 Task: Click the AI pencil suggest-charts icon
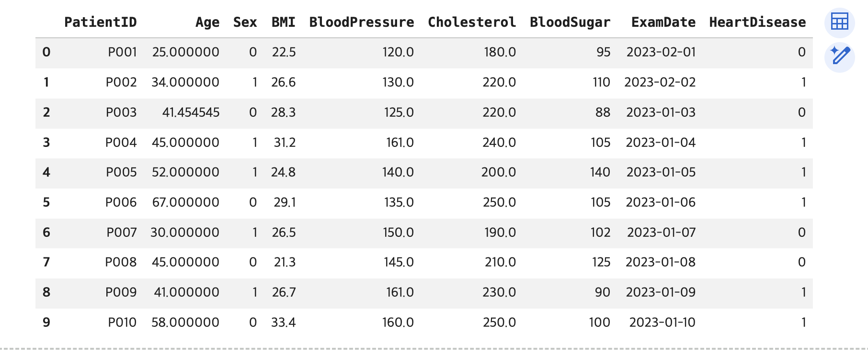839,56
